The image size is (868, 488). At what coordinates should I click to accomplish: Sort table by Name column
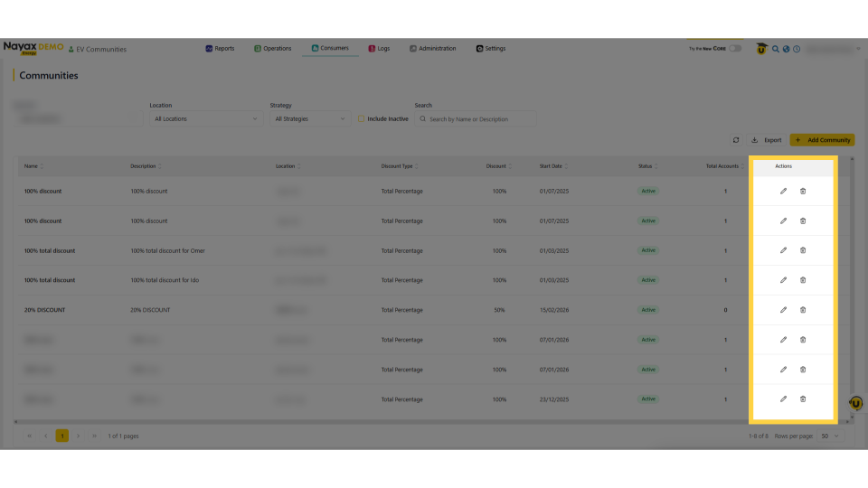click(33, 166)
